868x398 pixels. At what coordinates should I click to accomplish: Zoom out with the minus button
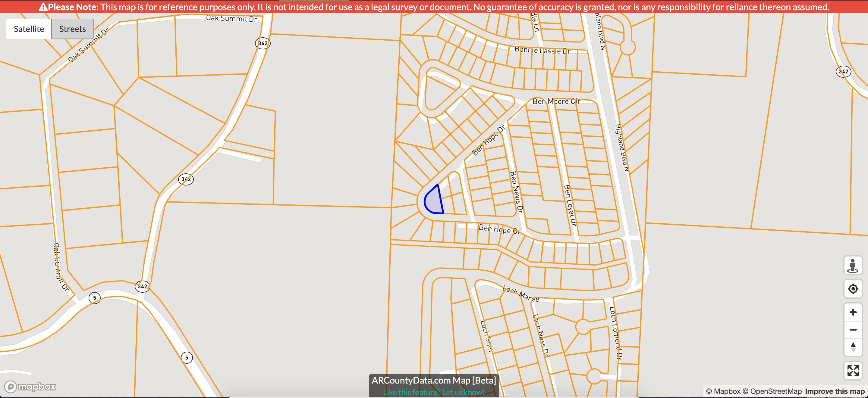853,330
